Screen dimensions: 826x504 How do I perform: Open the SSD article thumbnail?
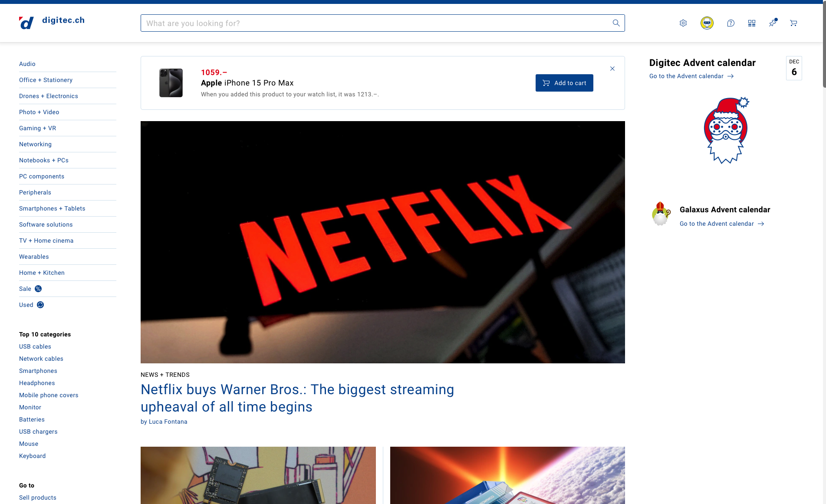coord(258,475)
